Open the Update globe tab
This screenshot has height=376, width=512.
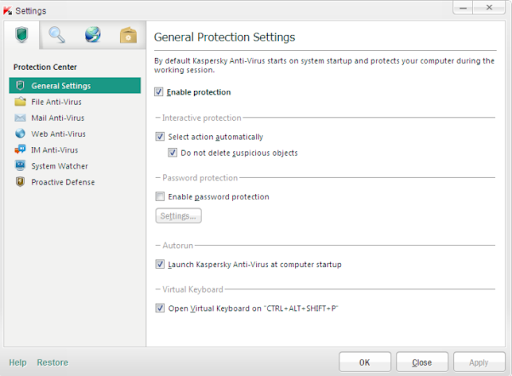pos(93,35)
